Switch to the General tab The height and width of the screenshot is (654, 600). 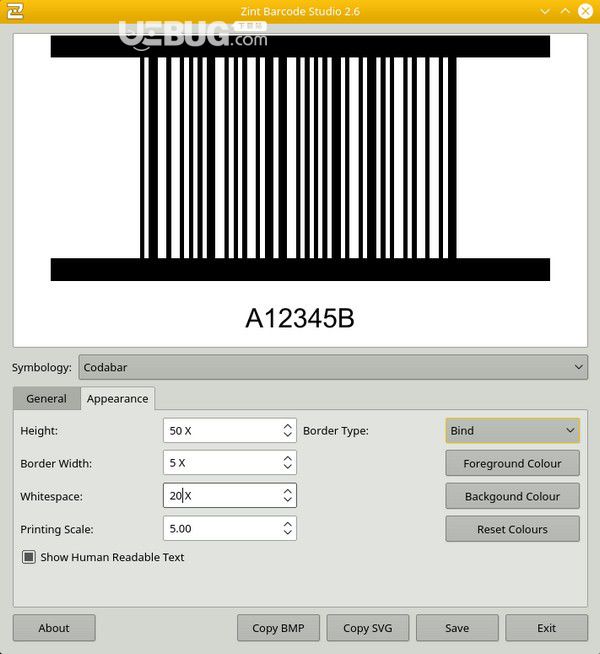[x=46, y=399]
